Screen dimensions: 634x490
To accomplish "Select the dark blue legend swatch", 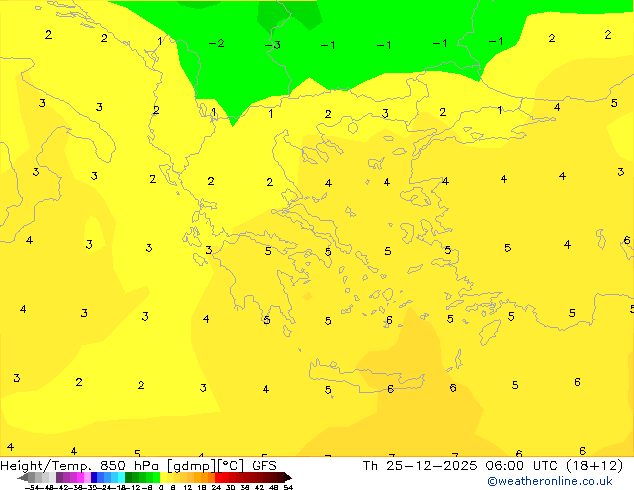I will click(94, 477).
